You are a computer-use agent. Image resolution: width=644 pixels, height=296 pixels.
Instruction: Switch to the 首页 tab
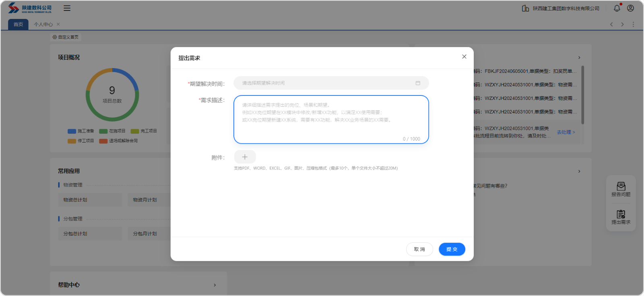[x=18, y=25]
